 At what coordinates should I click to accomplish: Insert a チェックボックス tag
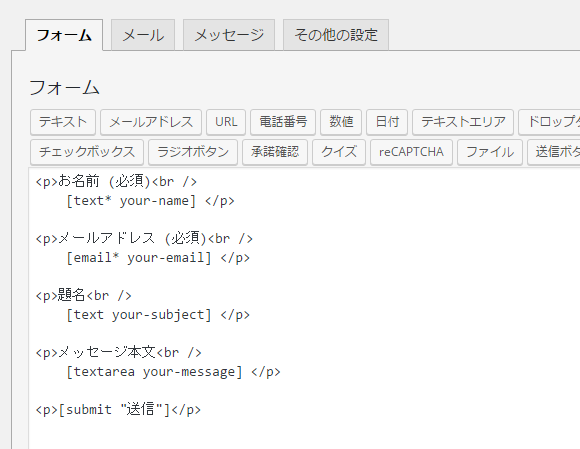(x=87, y=152)
